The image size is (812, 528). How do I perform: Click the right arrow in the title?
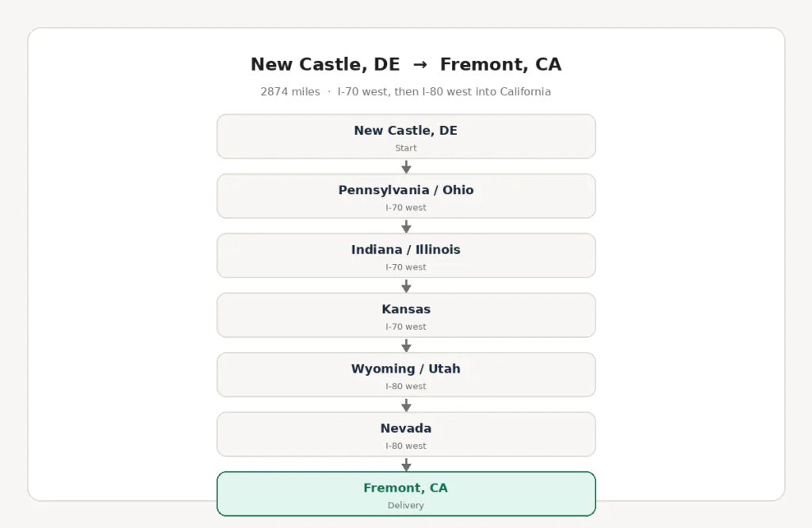tap(420, 65)
